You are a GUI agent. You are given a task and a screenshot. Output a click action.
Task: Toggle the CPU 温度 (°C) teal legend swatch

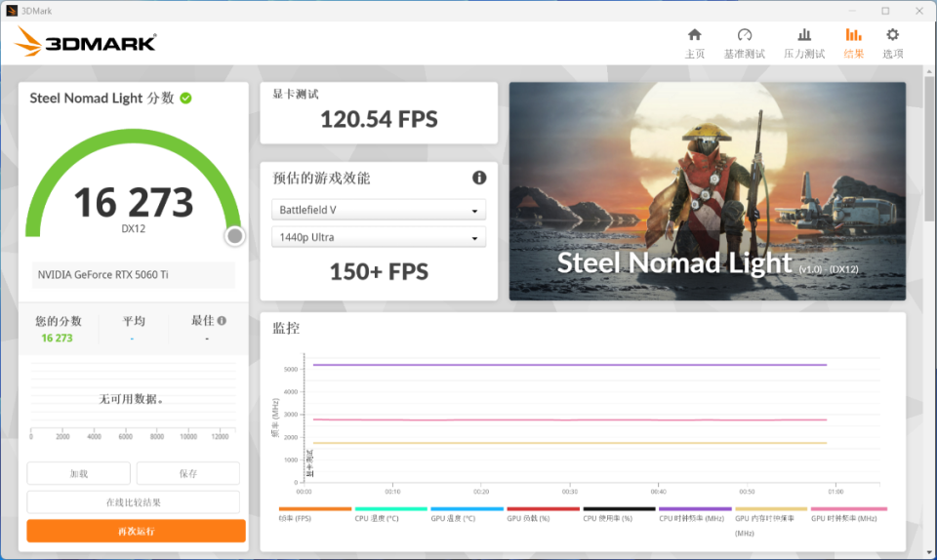click(x=390, y=508)
